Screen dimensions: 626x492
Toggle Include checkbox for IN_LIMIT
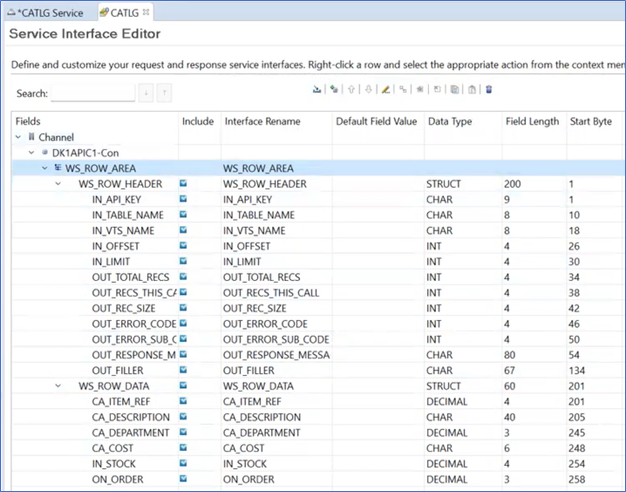click(x=183, y=261)
